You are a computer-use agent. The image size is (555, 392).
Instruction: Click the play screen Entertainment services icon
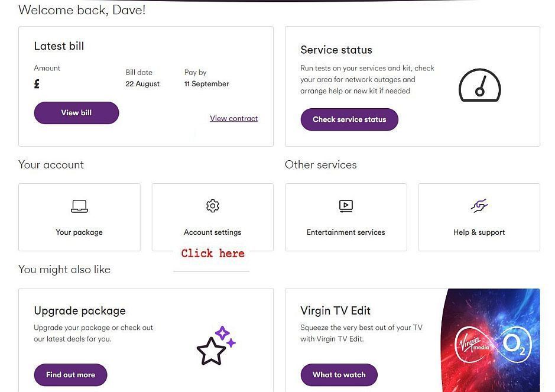[346, 206]
